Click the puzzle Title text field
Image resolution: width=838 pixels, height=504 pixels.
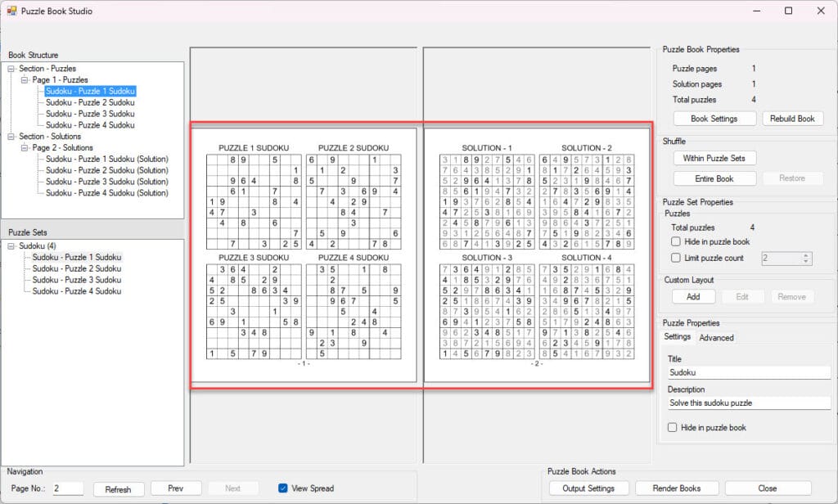point(748,372)
